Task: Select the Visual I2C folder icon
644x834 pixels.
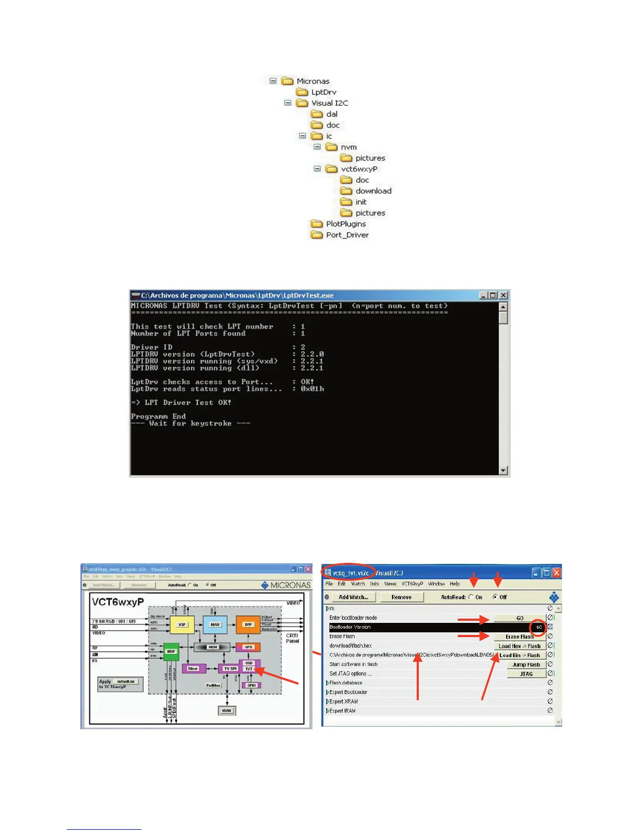Action: 301,103
